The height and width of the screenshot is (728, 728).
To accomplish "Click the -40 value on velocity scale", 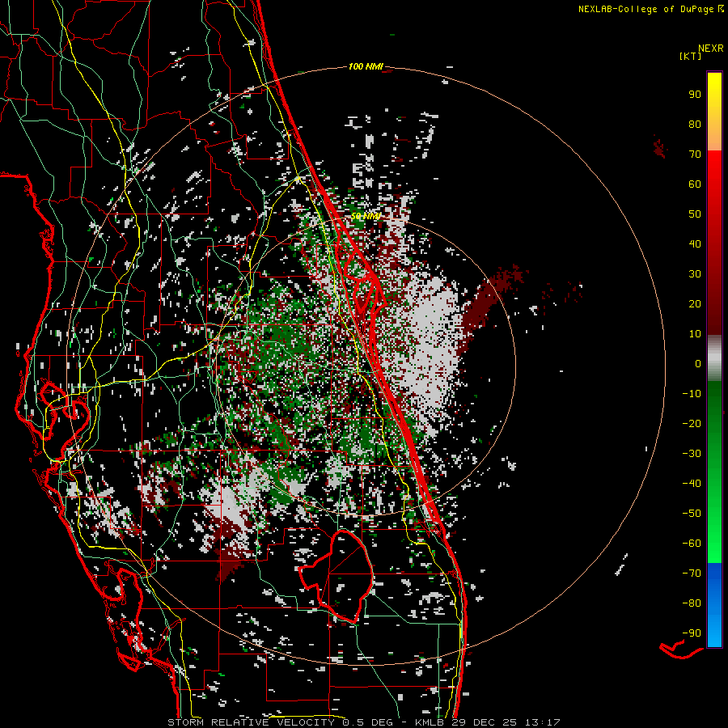I will click(x=692, y=484).
